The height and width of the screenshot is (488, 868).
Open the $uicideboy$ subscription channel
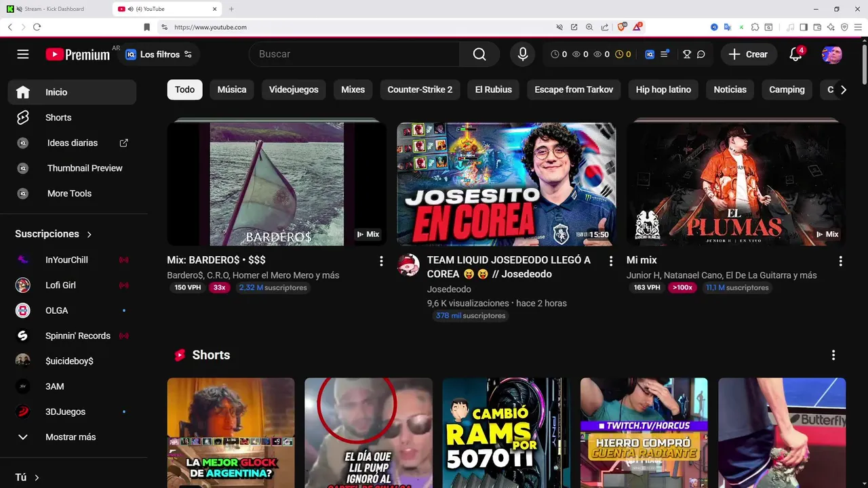pos(72,361)
